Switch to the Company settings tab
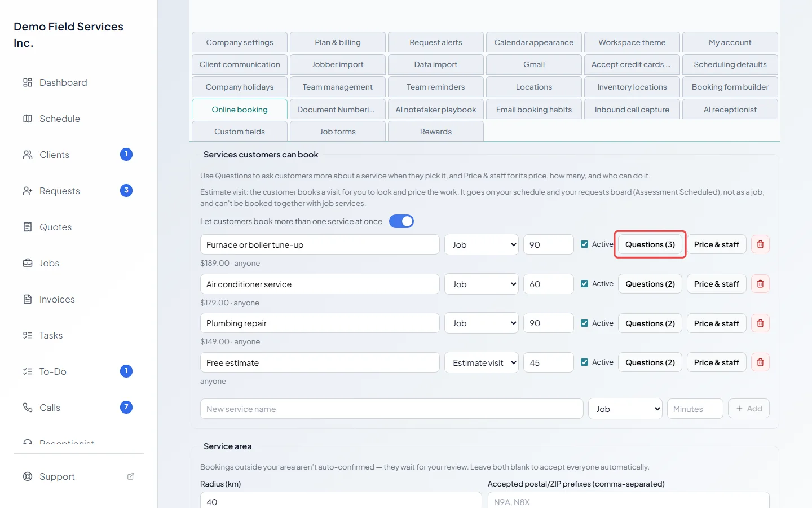Screen dimensions: 812x508 [x=240, y=42]
